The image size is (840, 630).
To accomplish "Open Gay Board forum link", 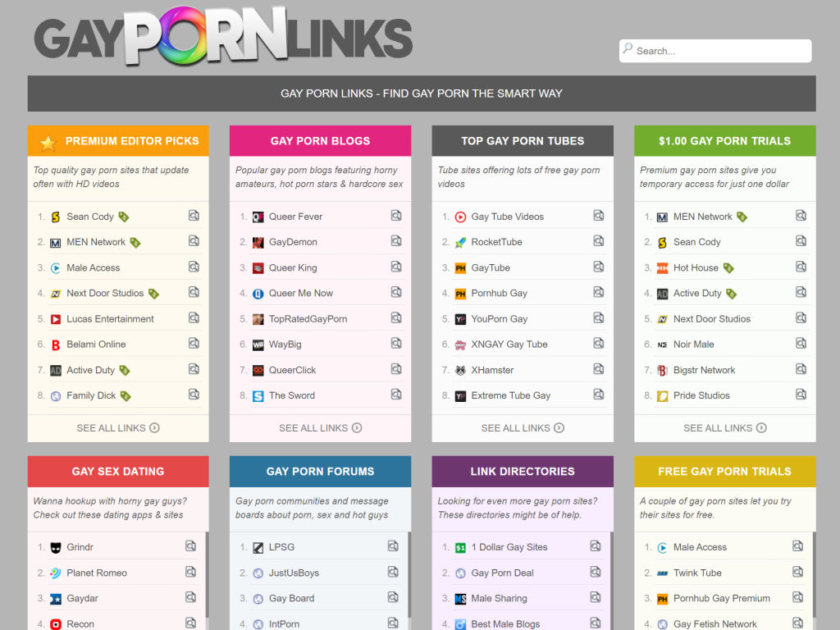I will pyautogui.click(x=291, y=598).
